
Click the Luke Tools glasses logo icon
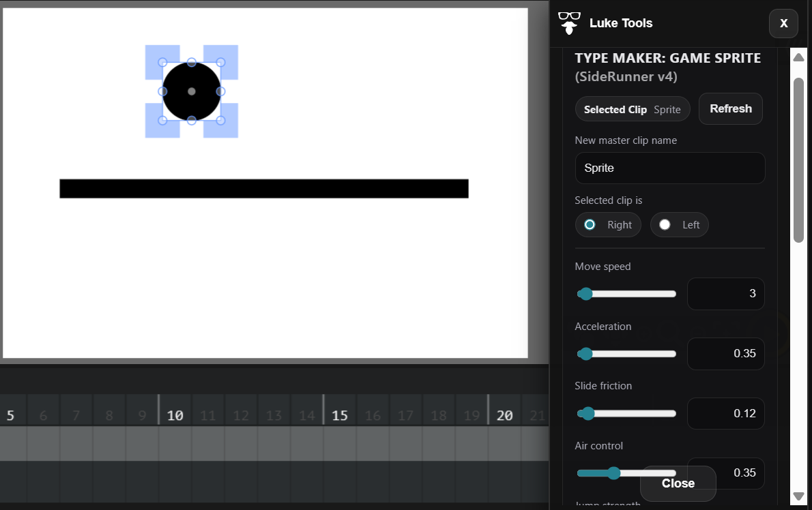pos(569,22)
